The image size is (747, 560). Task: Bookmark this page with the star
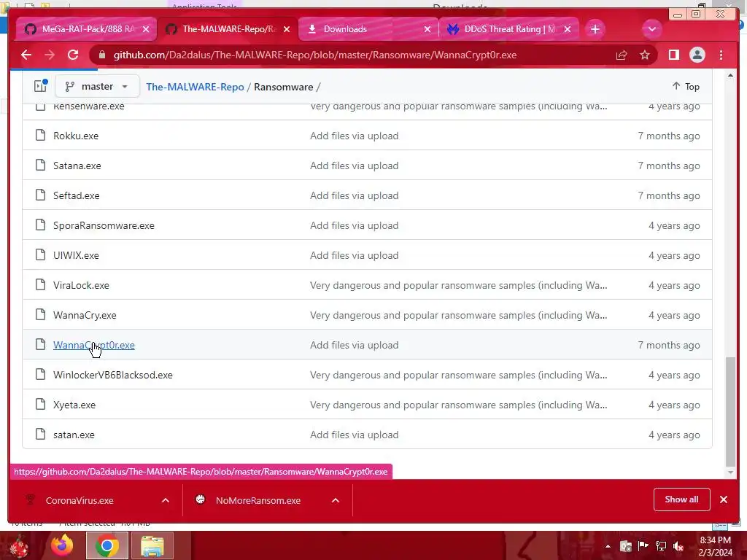pyautogui.click(x=645, y=55)
